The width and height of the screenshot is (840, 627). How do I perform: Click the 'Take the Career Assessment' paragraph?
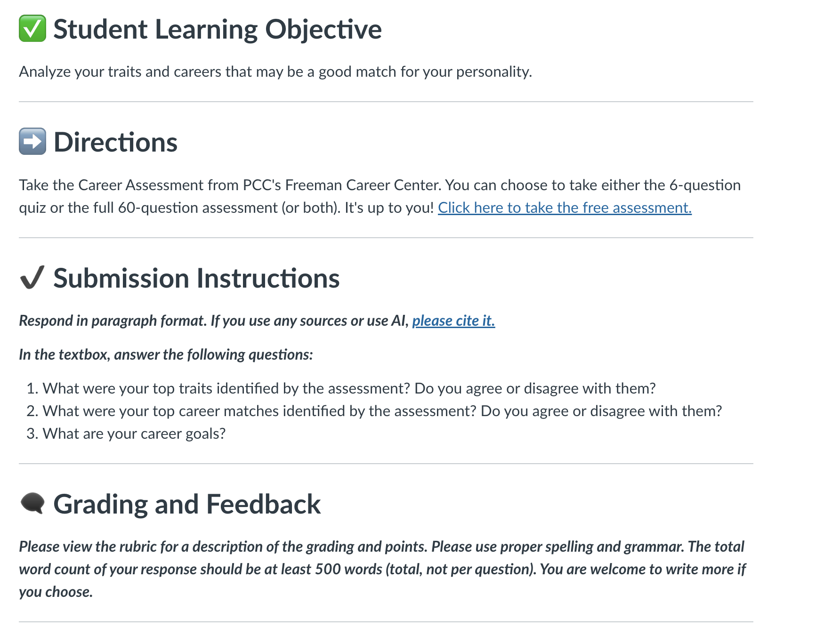tap(380, 196)
